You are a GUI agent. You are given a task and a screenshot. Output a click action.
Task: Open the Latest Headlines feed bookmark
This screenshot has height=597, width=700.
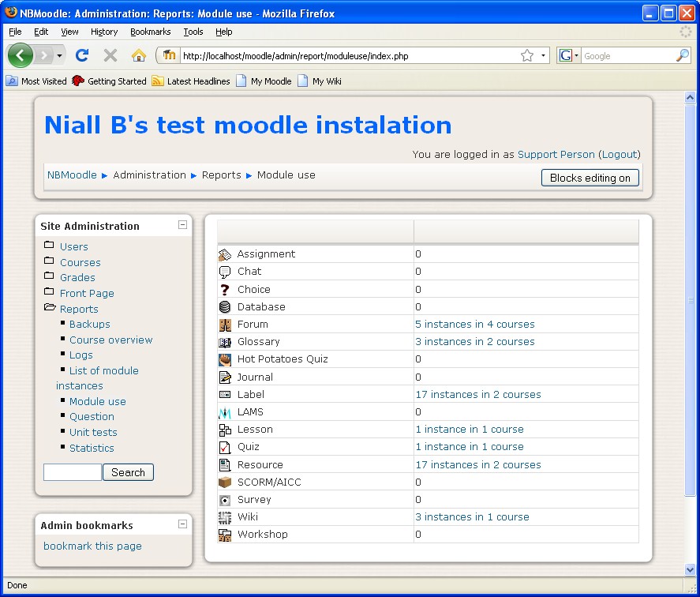pos(191,81)
